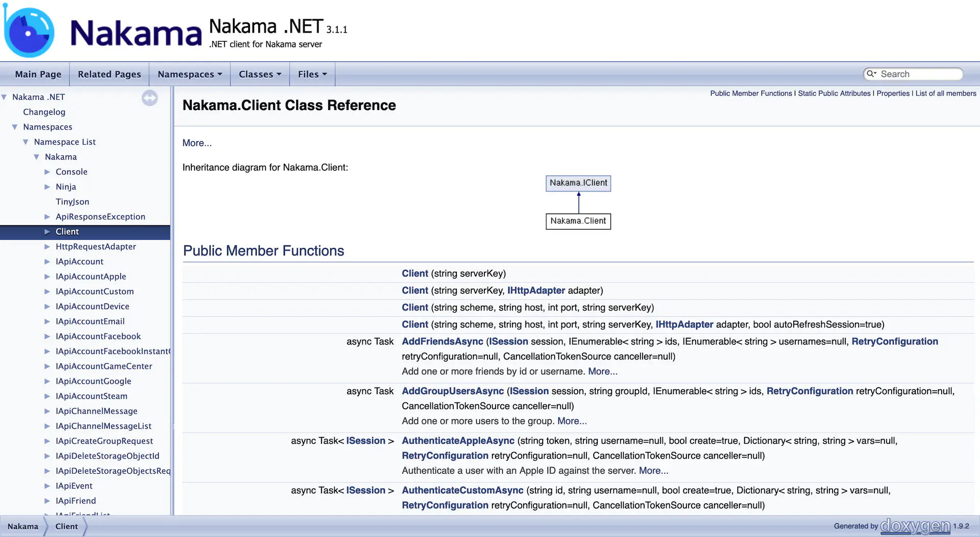Open the Main Page tab

pos(38,74)
